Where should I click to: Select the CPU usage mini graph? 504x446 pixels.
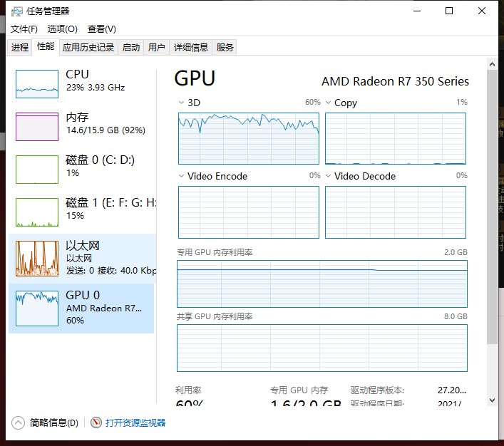point(37,84)
